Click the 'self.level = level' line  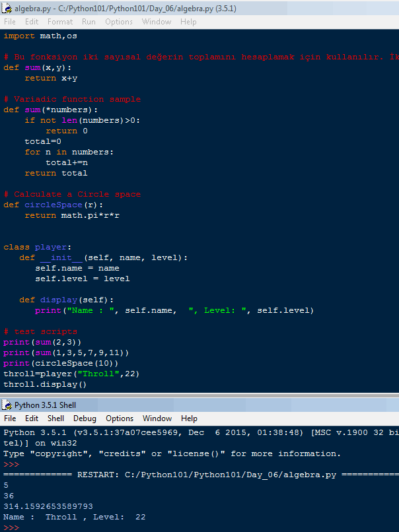click(82, 279)
